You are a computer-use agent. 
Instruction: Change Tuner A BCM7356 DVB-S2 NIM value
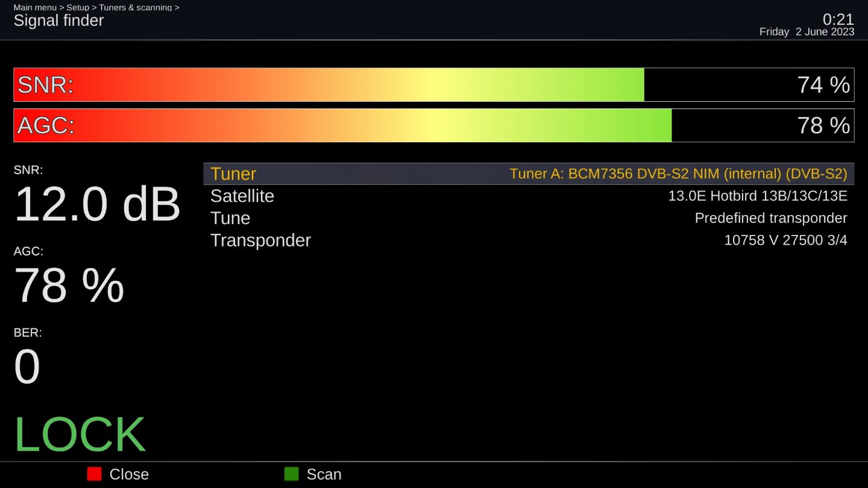click(x=678, y=174)
